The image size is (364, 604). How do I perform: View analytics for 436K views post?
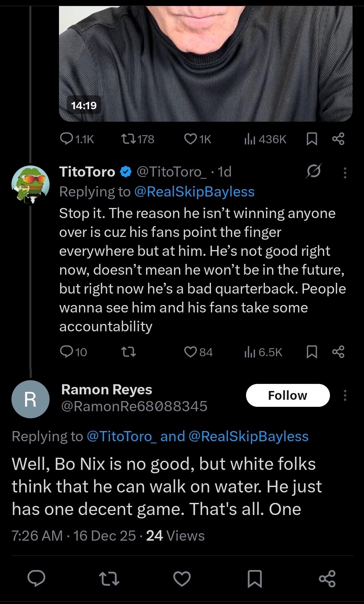coord(250,139)
